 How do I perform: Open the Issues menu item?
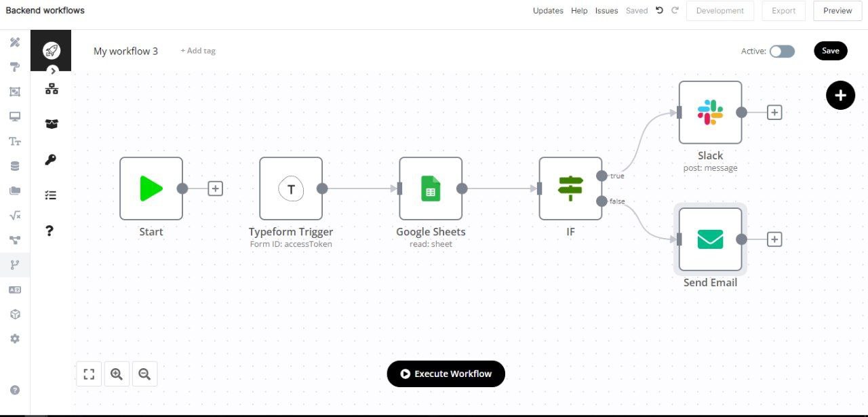[606, 11]
